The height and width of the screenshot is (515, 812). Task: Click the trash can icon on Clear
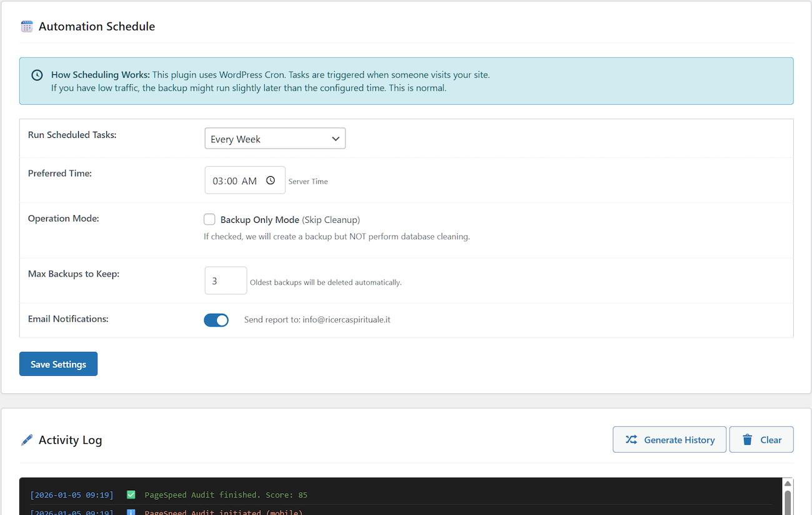[x=747, y=439]
